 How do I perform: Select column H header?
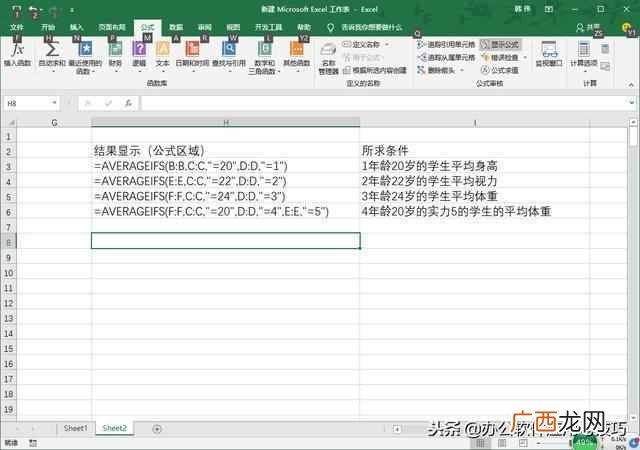(226, 123)
